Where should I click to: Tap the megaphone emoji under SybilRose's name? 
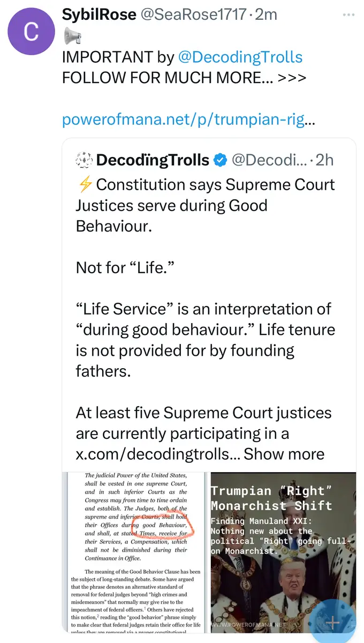click(72, 36)
